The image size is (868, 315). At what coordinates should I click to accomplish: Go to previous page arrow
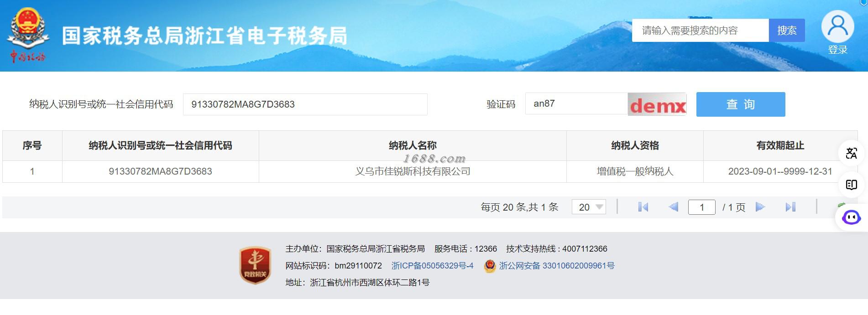[673, 207]
